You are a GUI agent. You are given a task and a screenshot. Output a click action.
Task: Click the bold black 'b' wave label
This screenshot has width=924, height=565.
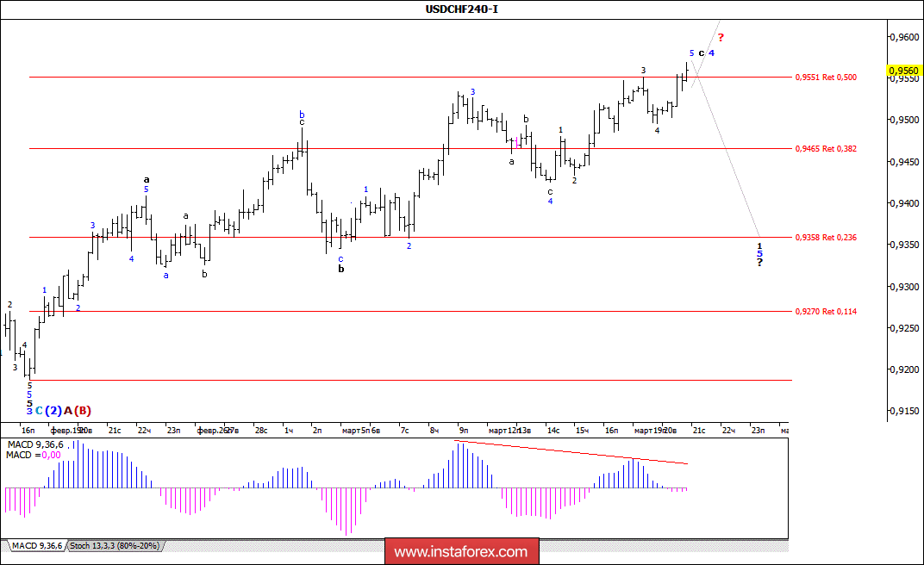coord(341,269)
